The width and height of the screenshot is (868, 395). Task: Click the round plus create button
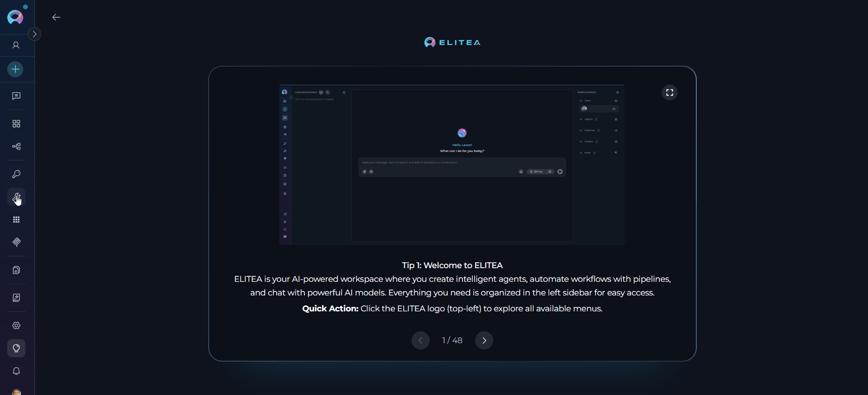click(15, 69)
